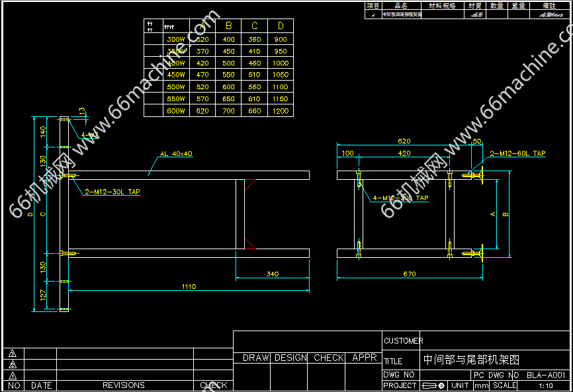Click the 340 dimension text
The image size is (573, 392).
coord(272,274)
